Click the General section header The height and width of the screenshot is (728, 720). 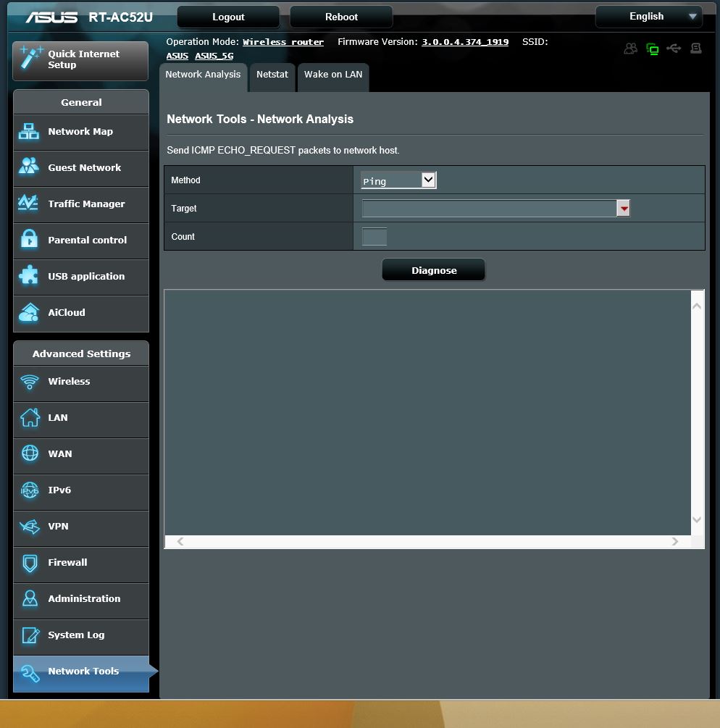(81, 102)
